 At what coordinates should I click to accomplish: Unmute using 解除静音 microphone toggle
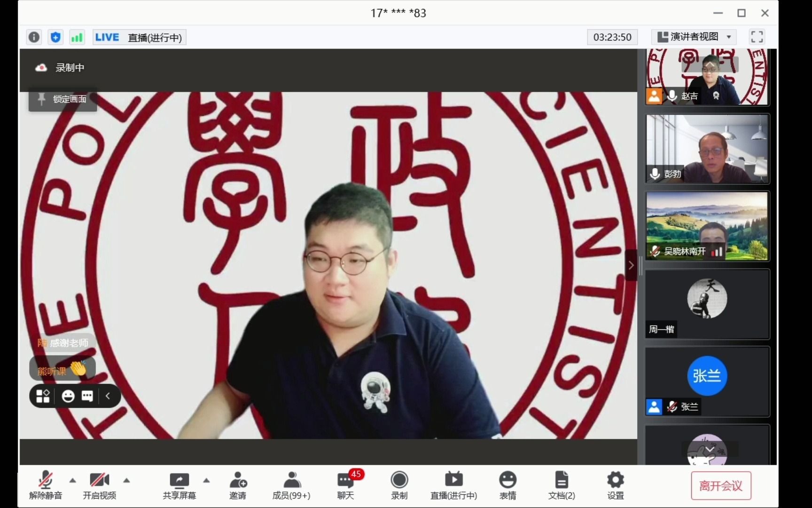click(45, 485)
